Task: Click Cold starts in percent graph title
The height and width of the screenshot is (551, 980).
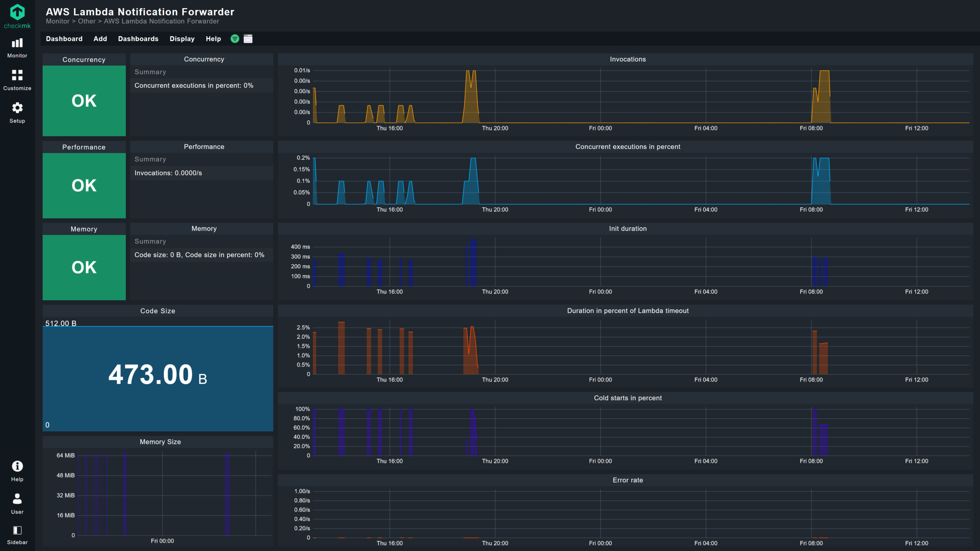Action: [x=628, y=398]
